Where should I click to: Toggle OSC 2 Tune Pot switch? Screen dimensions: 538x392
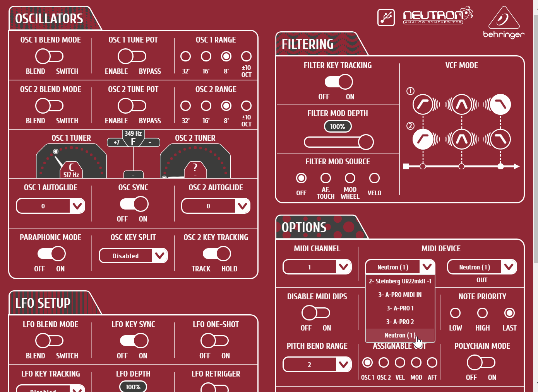click(132, 106)
